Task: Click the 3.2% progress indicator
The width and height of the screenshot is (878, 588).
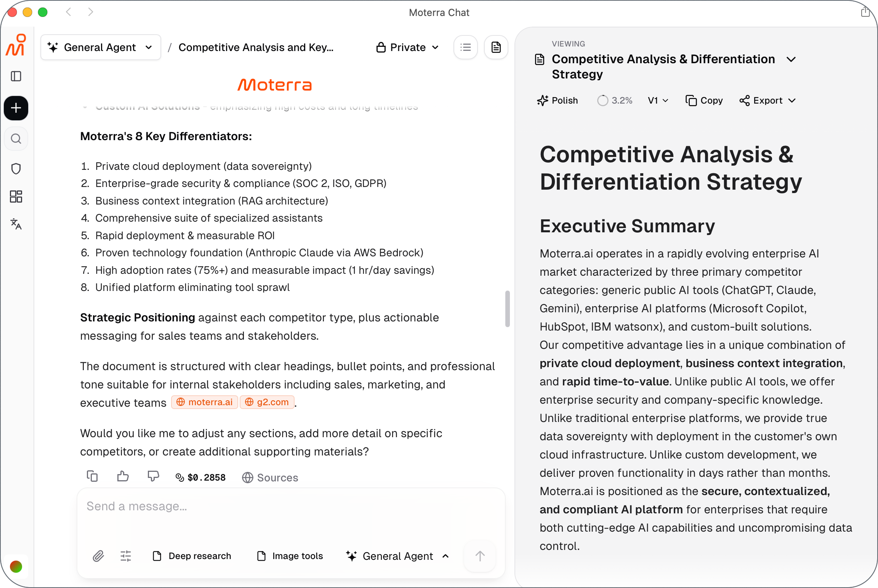Action: [615, 101]
